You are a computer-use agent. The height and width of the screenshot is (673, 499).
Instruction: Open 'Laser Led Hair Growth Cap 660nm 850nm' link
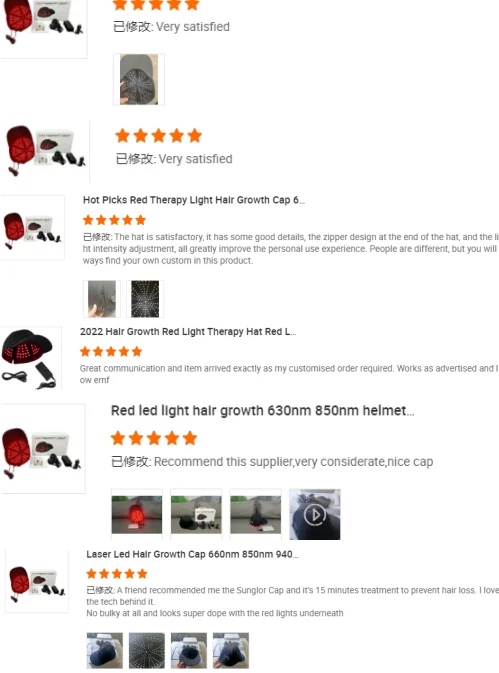(192, 554)
